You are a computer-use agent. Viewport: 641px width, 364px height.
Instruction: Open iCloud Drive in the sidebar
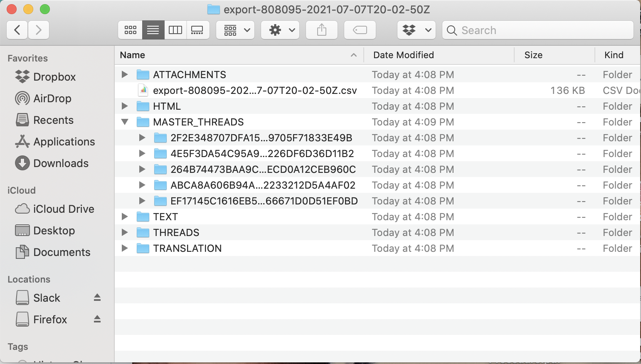tap(54, 209)
